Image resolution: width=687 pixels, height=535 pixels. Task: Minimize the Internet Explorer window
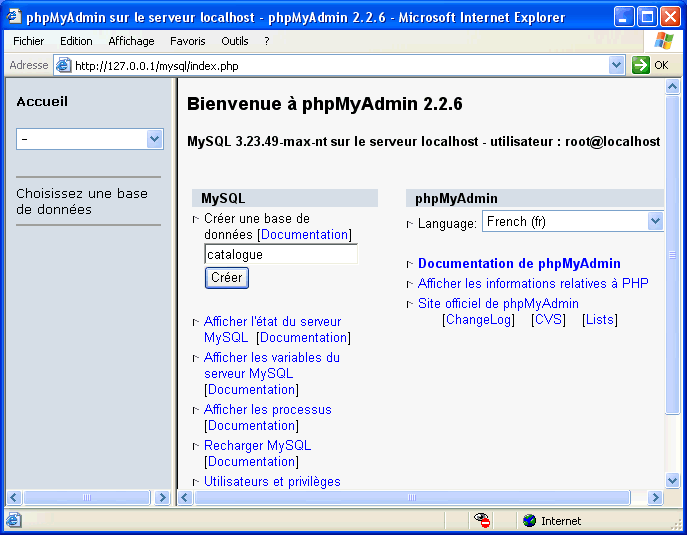[623, 17]
